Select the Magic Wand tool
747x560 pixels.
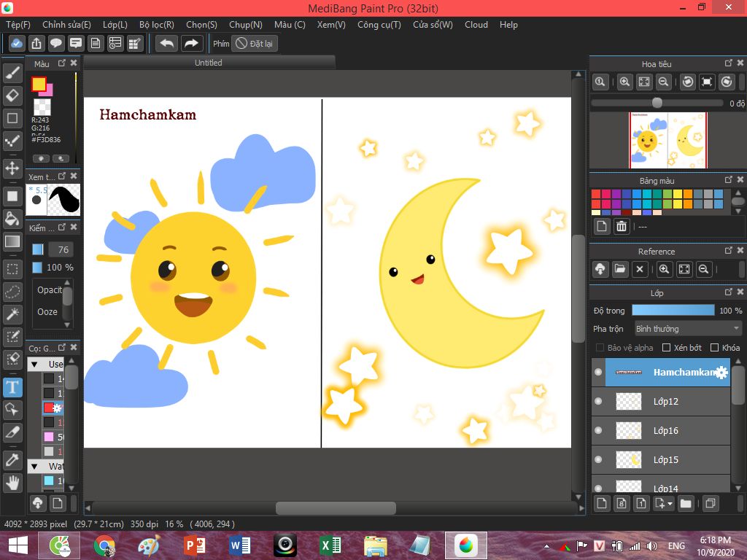click(12, 314)
